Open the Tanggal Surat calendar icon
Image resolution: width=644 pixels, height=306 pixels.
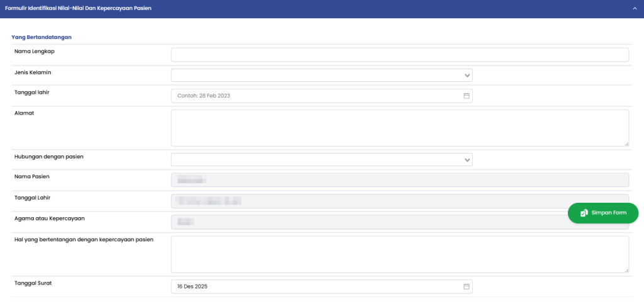pos(467,286)
